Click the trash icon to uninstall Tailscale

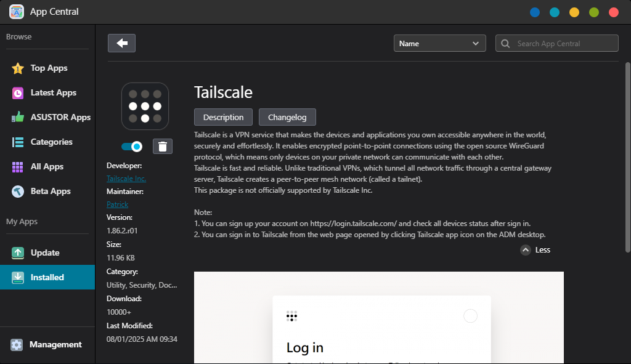pos(163,146)
